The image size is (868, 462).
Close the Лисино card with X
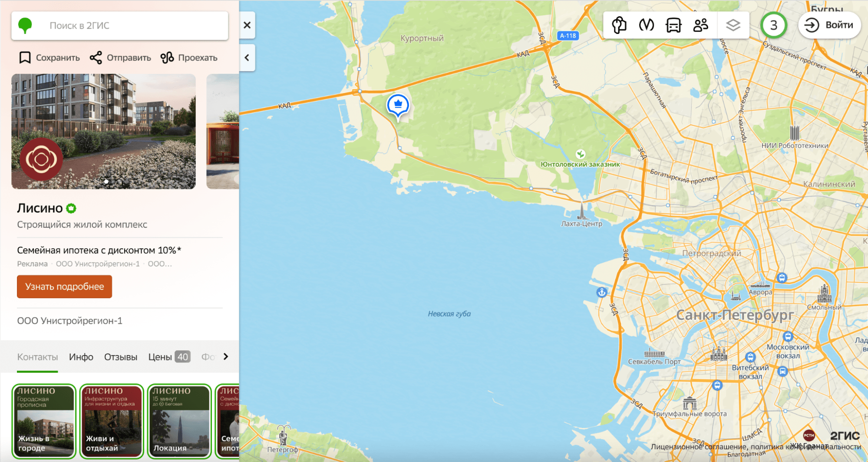(247, 25)
